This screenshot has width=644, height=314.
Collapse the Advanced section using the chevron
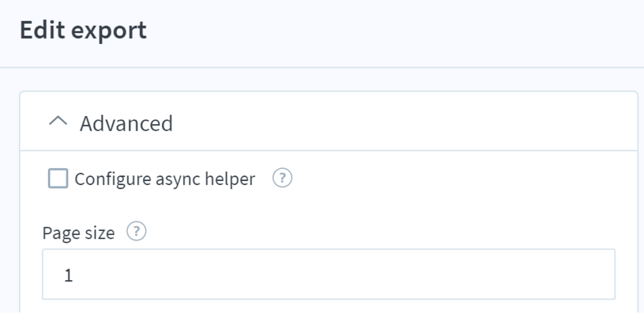click(58, 121)
